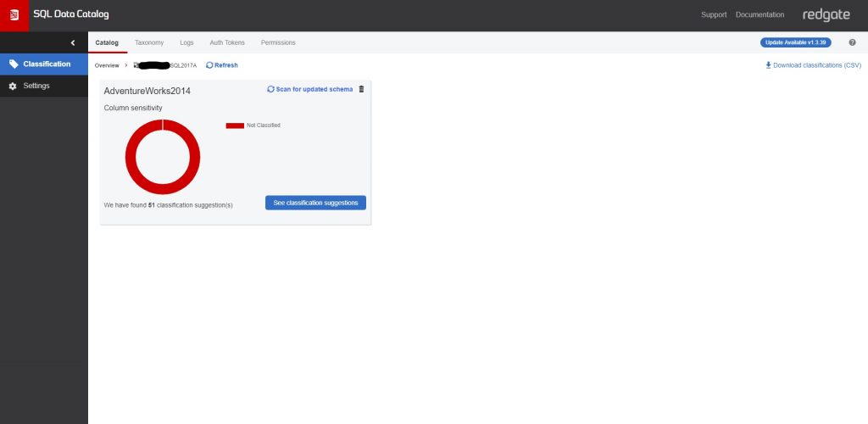Click the redgate logo
The image size is (868, 424).
pos(826,15)
